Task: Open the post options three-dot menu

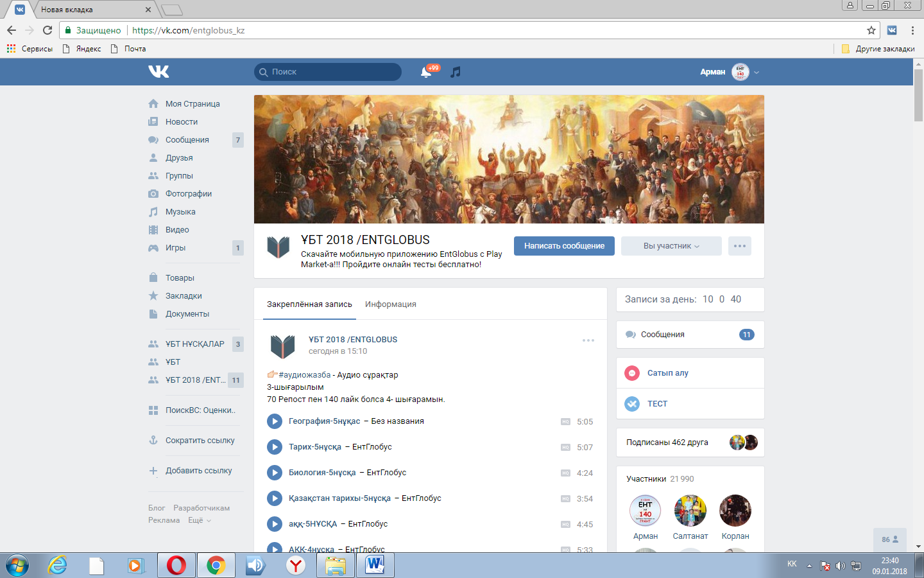Action: [588, 340]
